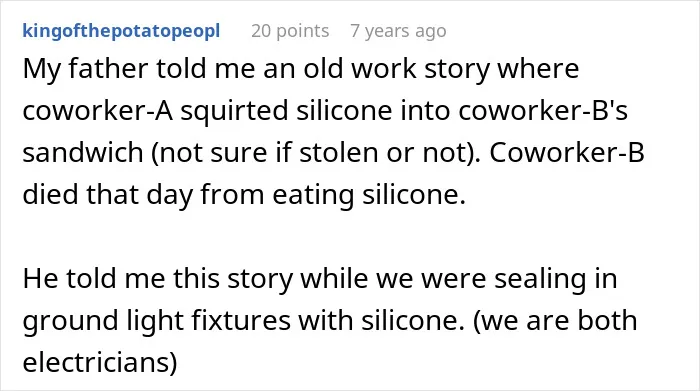Click the phrase old work in first line
The height and width of the screenshot is (391, 700).
tap(360, 69)
